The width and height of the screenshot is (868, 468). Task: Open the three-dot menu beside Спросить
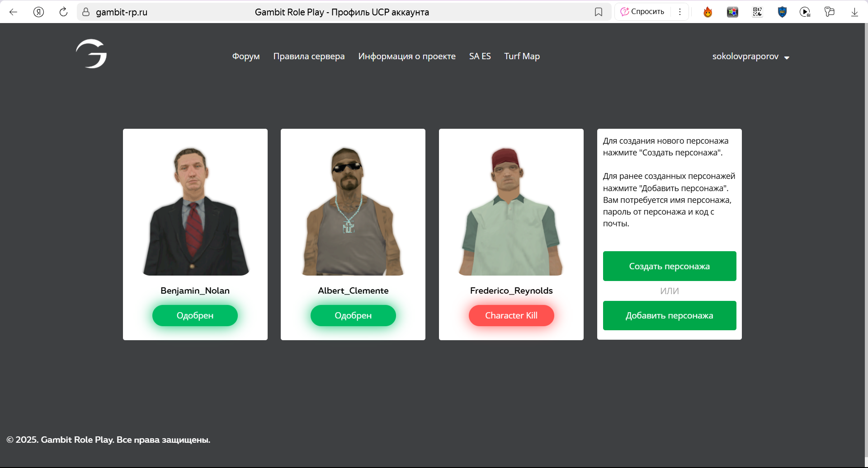pos(680,12)
